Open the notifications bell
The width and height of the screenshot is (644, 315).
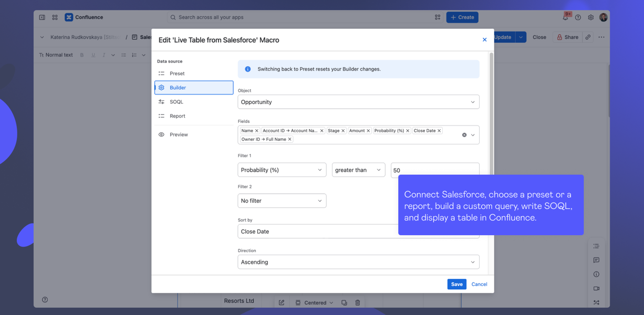click(x=566, y=17)
